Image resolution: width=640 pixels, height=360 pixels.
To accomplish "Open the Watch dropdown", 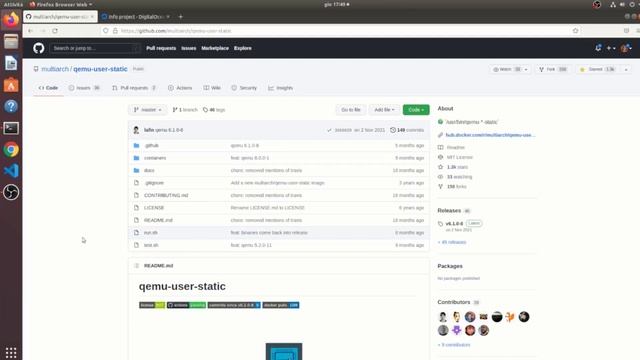I will [510, 69].
